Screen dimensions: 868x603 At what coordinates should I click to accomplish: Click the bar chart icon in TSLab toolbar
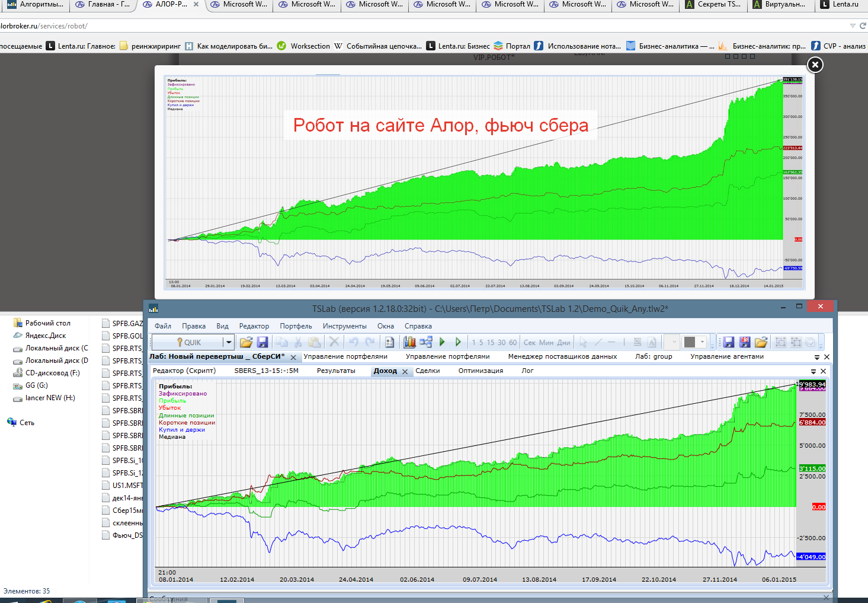409,342
